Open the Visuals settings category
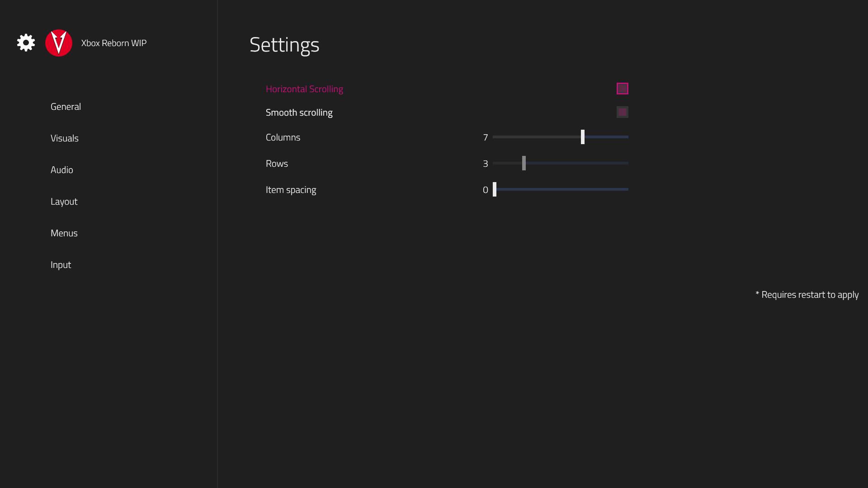Screen dimensions: 868x488 (65, 138)
